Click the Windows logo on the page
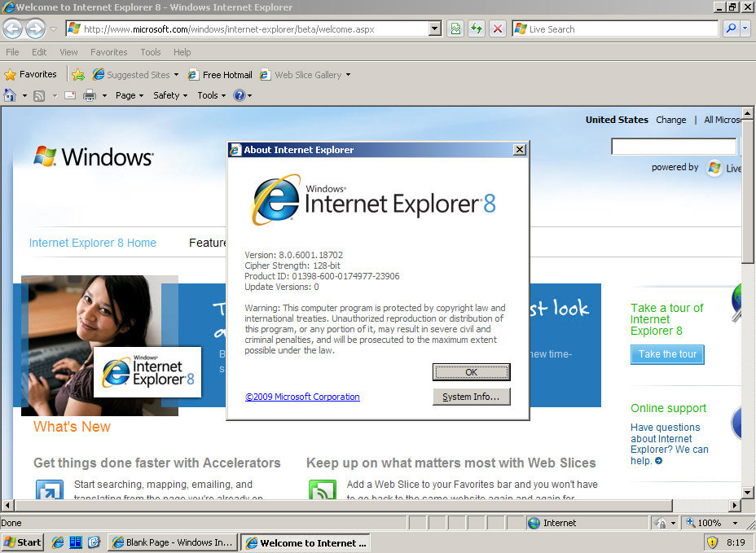 point(94,156)
